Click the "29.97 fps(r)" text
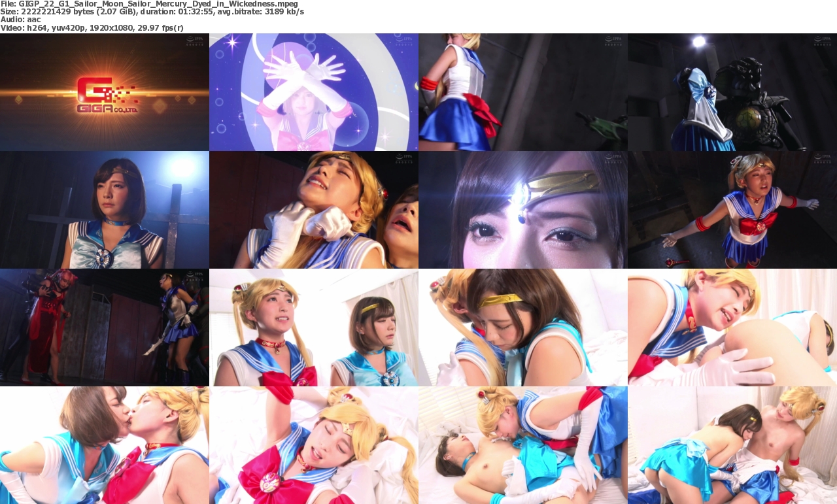 point(159,28)
